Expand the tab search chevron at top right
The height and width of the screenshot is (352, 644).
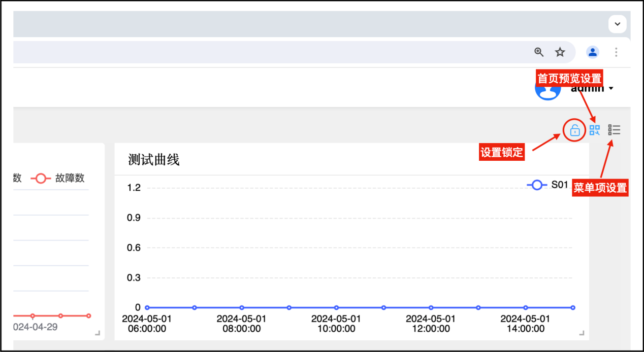point(617,24)
